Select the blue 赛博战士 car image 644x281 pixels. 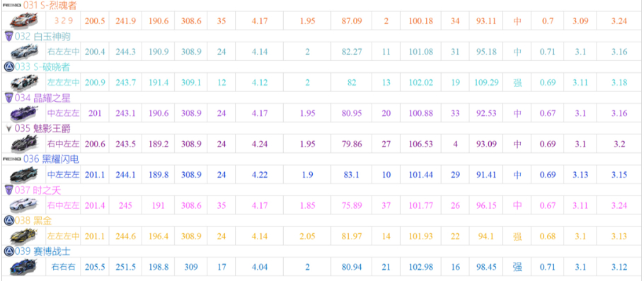pos(24,267)
